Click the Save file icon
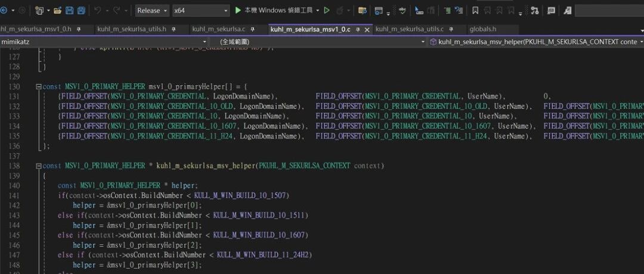The image size is (644, 274). pos(69,11)
